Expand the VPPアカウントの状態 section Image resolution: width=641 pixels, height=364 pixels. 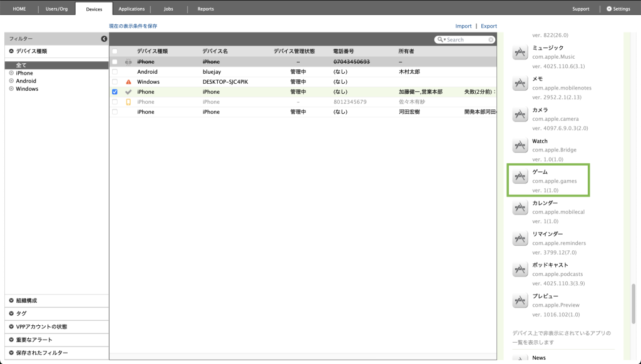(x=12, y=326)
